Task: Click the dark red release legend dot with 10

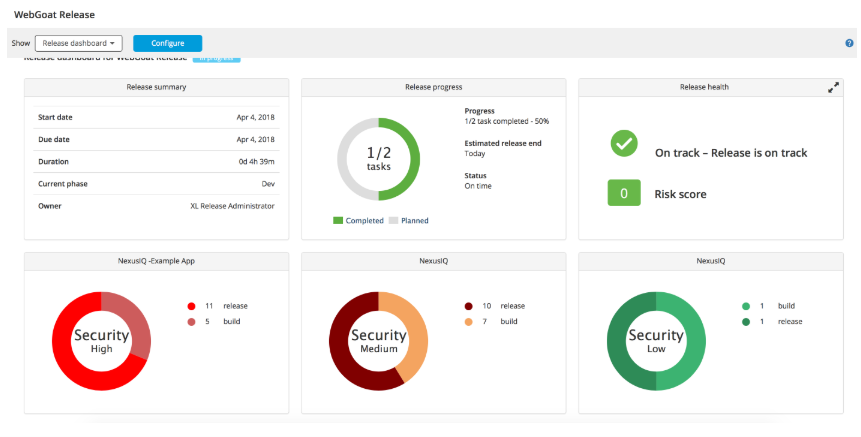Action: [468, 306]
